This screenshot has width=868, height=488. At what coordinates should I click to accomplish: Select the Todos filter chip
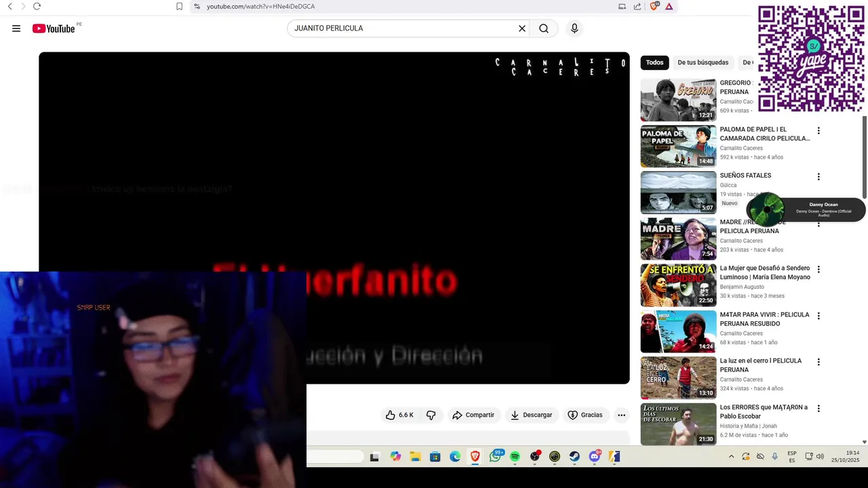(654, 62)
